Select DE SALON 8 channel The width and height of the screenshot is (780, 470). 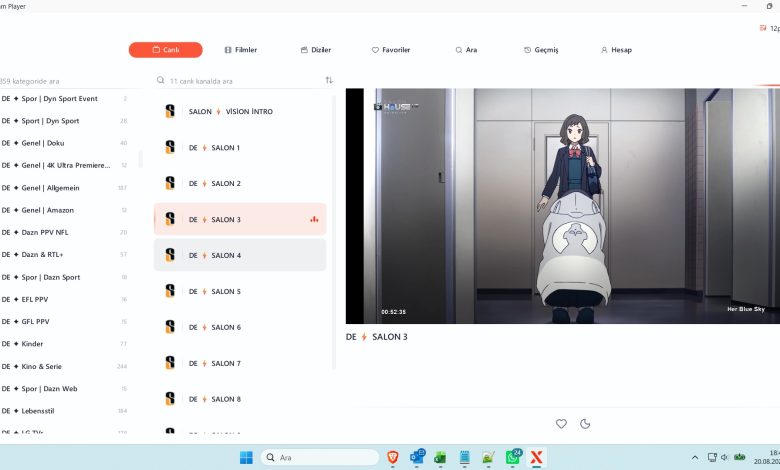tap(240, 399)
